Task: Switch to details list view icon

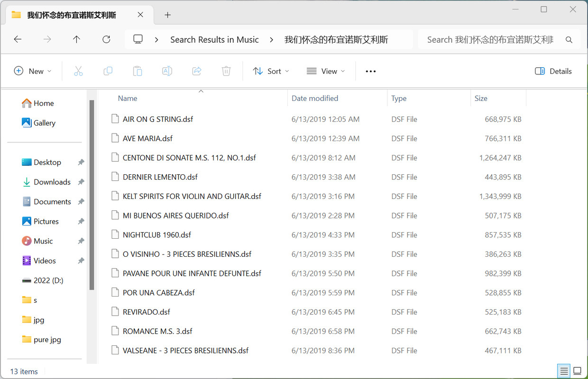Action: pyautogui.click(x=564, y=370)
